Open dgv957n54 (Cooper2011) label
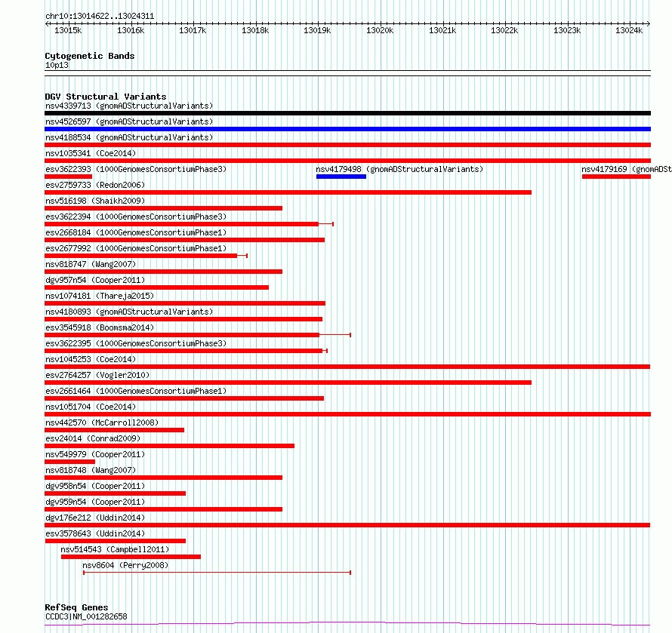The height and width of the screenshot is (633, 672). pyautogui.click(x=95, y=280)
